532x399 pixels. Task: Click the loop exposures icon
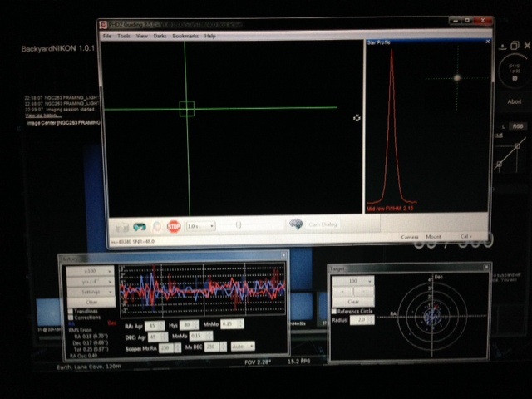pyautogui.click(x=139, y=226)
